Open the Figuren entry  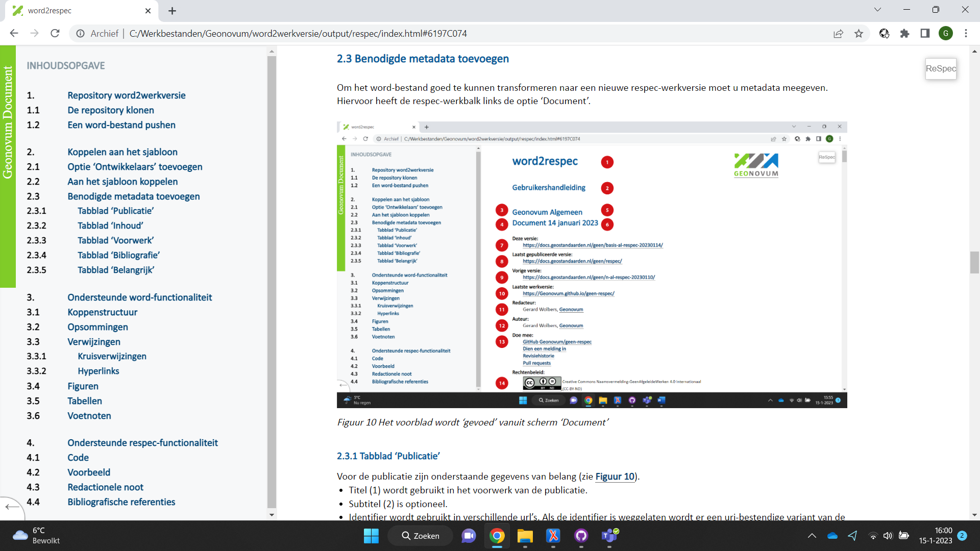pyautogui.click(x=83, y=386)
